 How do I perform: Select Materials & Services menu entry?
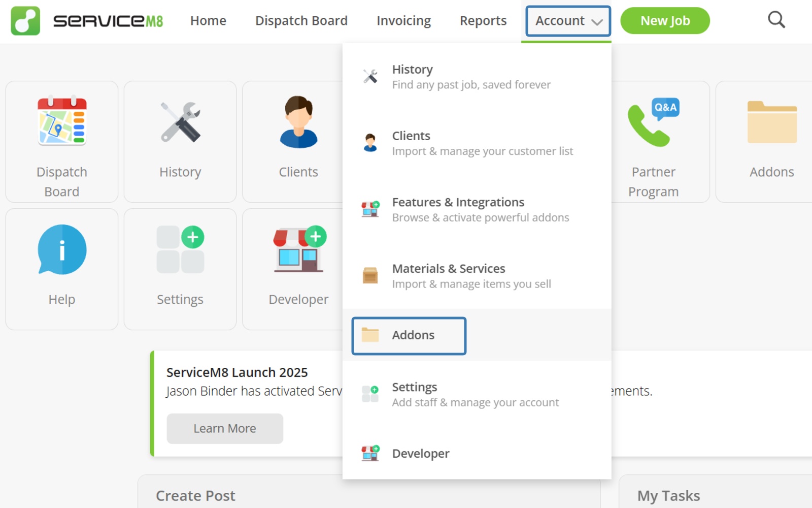(x=477, y=276)
